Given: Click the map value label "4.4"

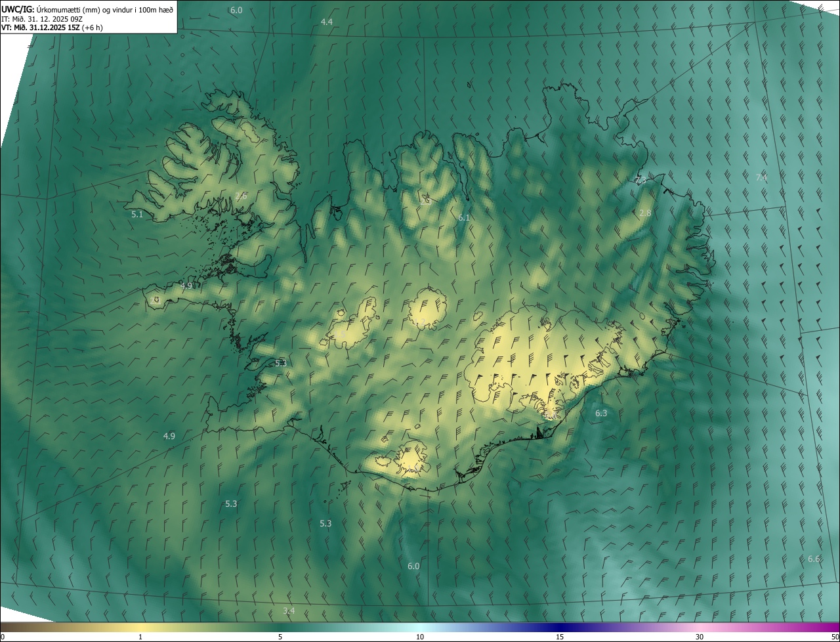Looking at the screenshot, I should click(326, 22).
